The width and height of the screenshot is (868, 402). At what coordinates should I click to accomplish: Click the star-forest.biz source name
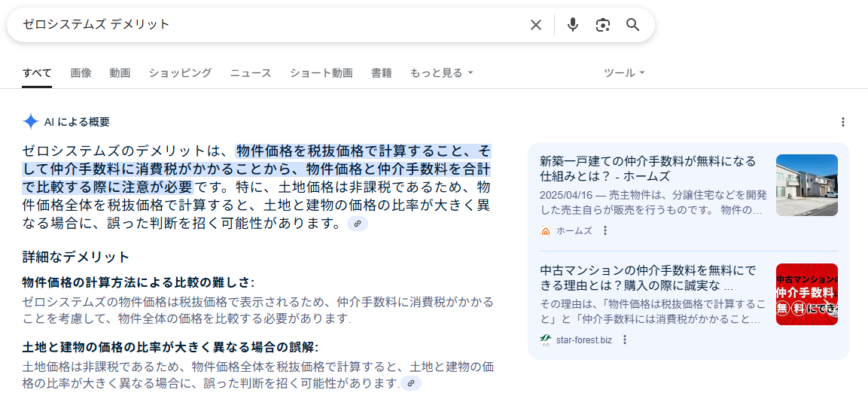pyautogui.click(x=584, y=340)
